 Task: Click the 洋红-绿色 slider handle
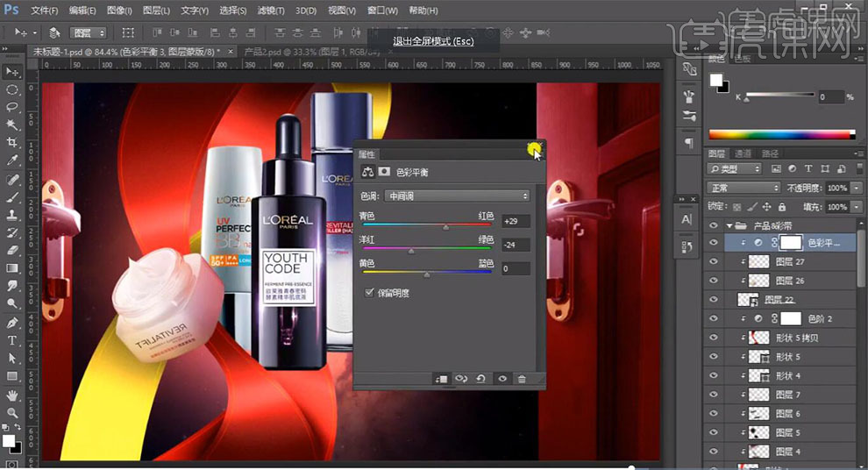point(410,251)
